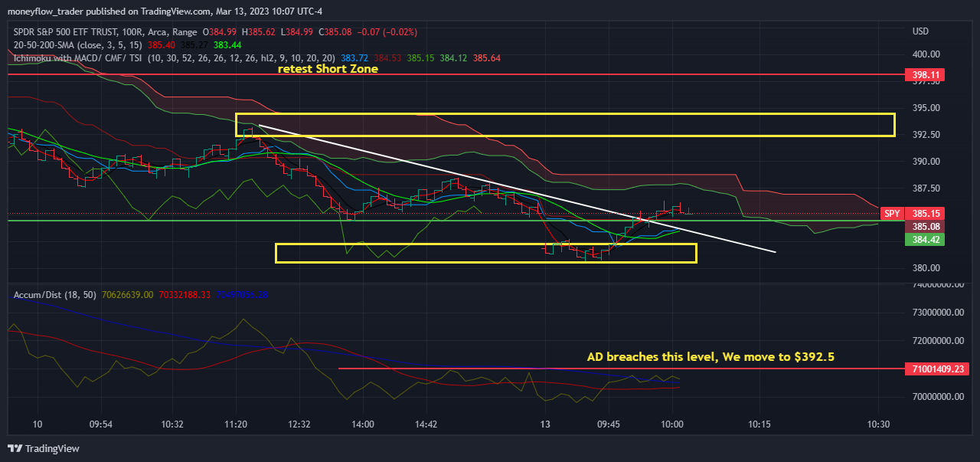Image resolution: width=980 pixels, height=462 pixels.
Task: Click the day '13' marker on time axis
Action: (545, 424)
